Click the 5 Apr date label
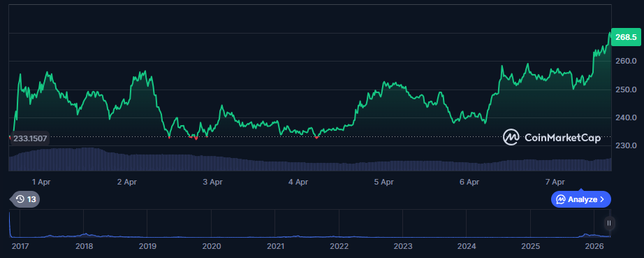Image resolution: width=644 pixels, height=258 pixels. (x=384, y=182)
